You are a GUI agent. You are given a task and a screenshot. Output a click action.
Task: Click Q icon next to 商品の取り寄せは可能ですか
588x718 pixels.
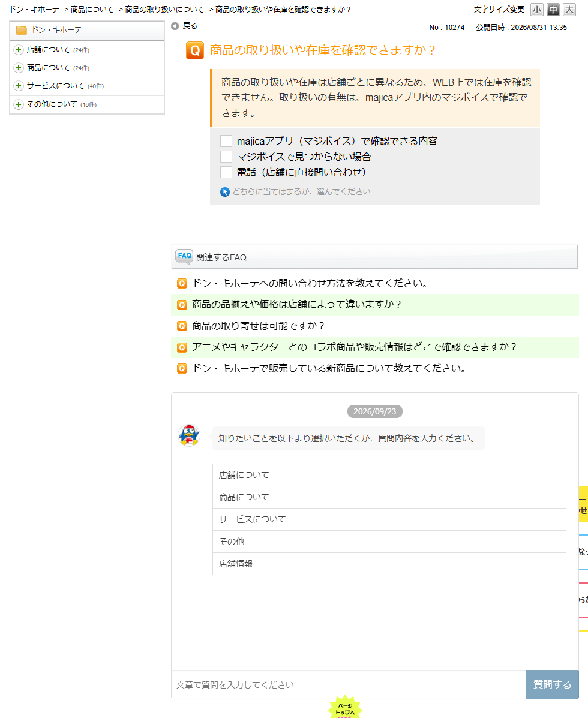[182, 326]
